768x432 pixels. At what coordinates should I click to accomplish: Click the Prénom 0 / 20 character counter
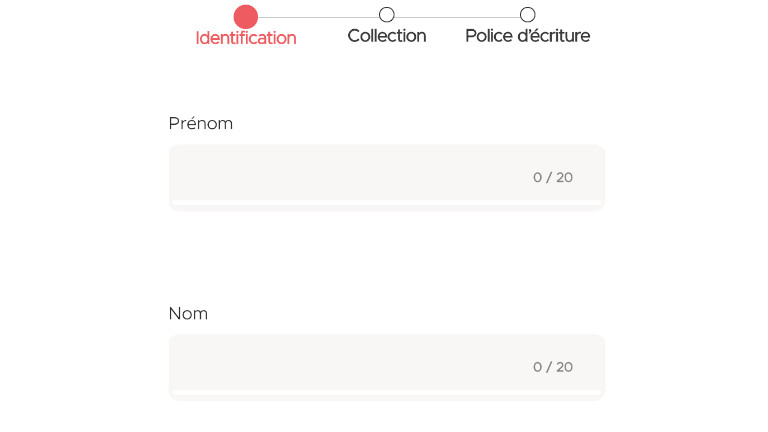pyautogui.click(x=552, y=177)
